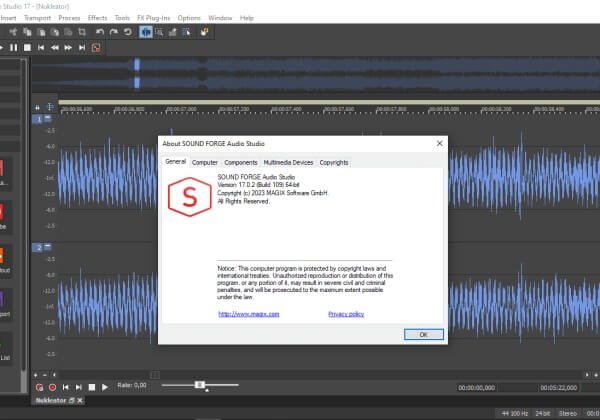Click the Nuklestor data window tab
600x420 pixels.
[x=51, y=400]
